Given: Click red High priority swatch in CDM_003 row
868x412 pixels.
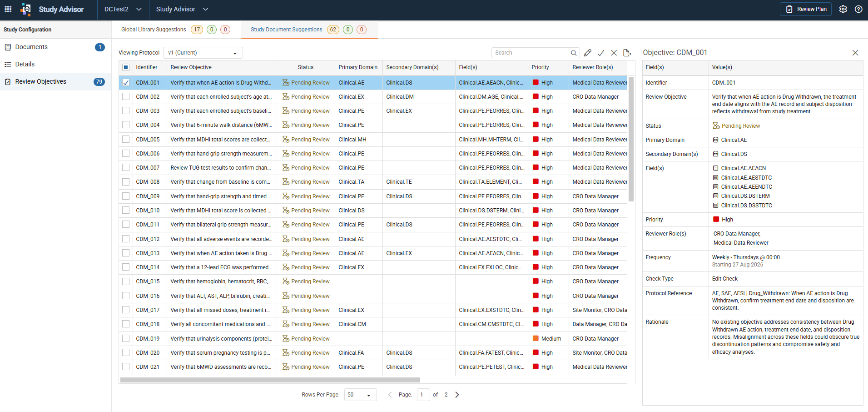Looking at the screenshot, I should [x=536, y=111].
